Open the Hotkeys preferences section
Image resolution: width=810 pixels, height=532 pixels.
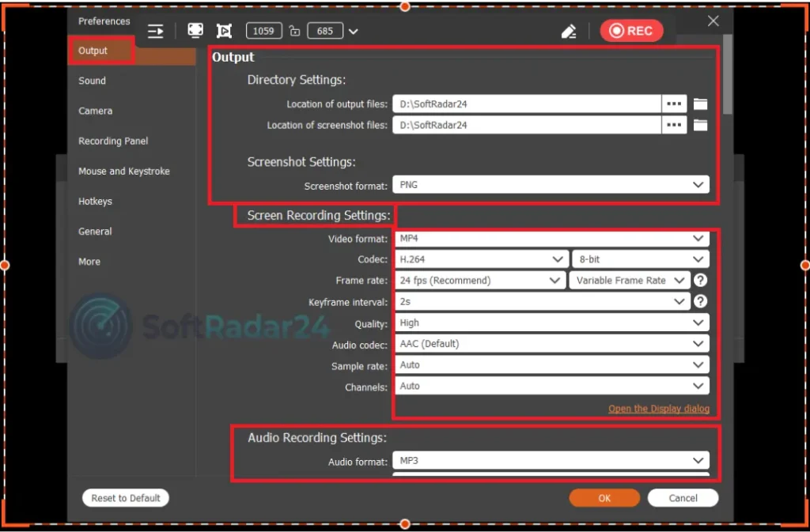95,201
